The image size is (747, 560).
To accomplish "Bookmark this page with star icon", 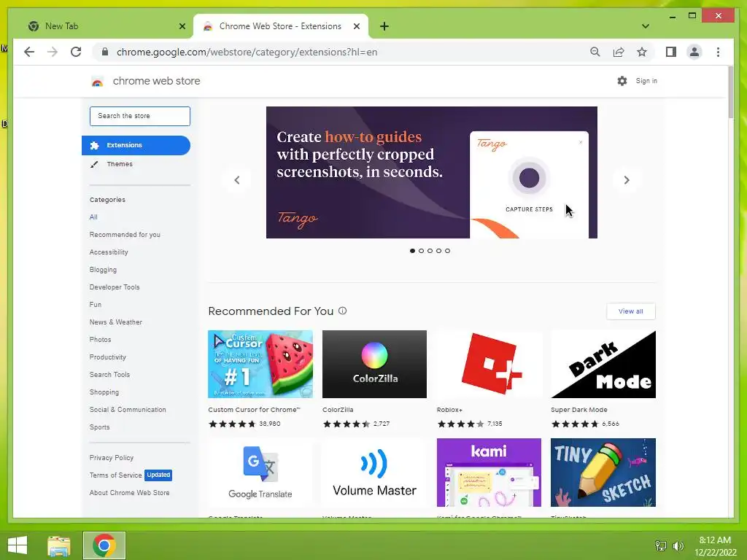I will point(642,52).
